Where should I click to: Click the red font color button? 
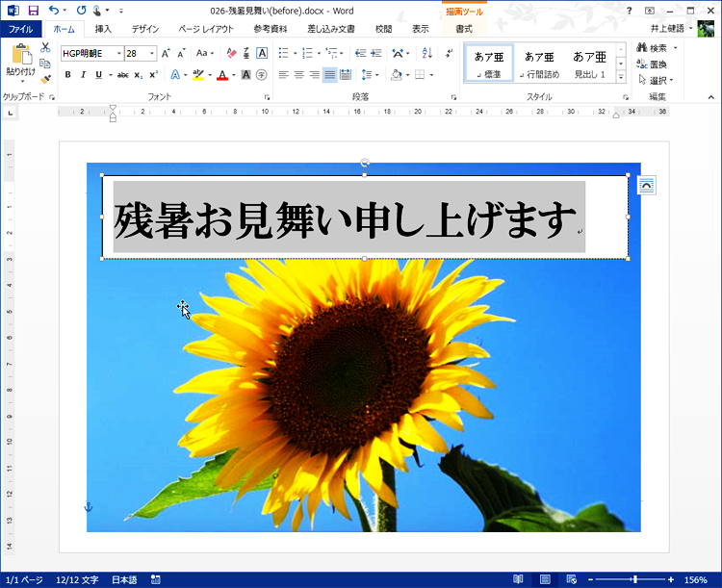[222, 75]
